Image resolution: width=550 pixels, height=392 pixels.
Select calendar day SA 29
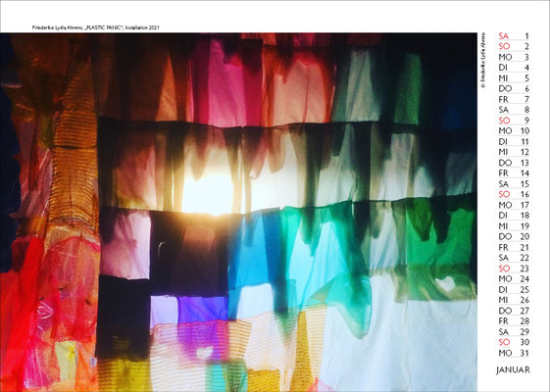point(514,332)
